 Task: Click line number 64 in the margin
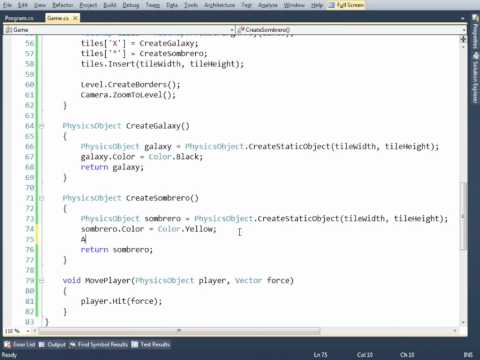point(30,126)
